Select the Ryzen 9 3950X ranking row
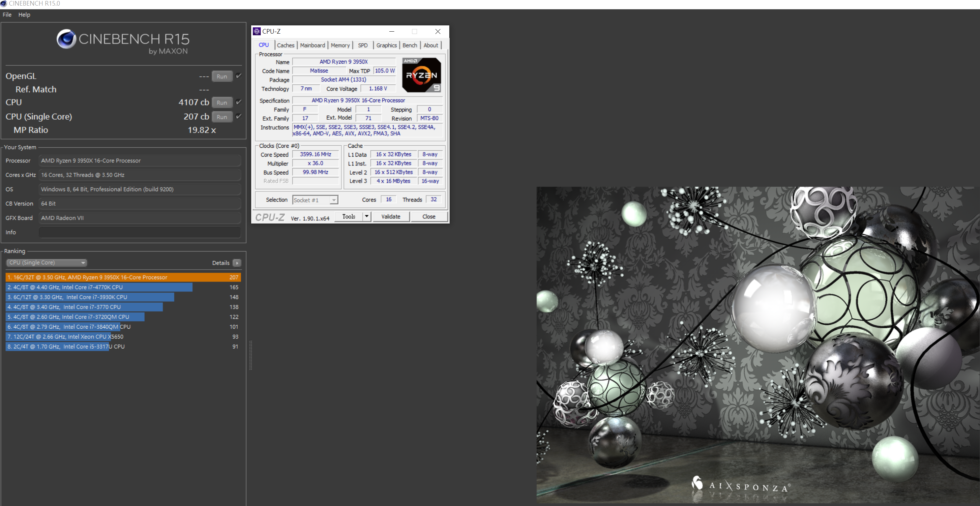980x506 pixels. pyautogui.click(x=123, y=277)
